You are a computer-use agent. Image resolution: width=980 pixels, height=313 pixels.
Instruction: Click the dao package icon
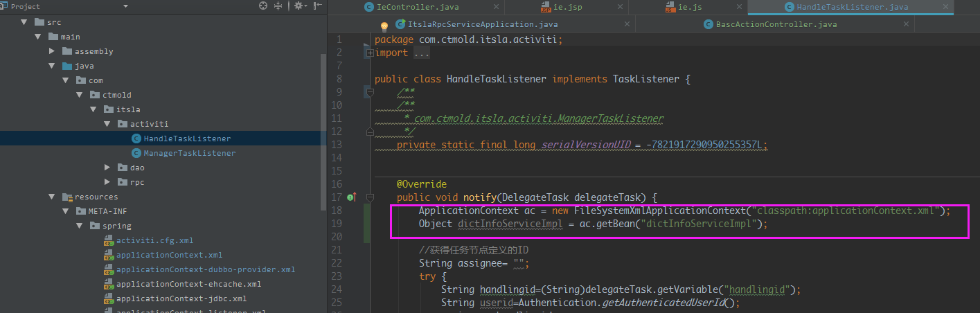[x=123, y=168]
